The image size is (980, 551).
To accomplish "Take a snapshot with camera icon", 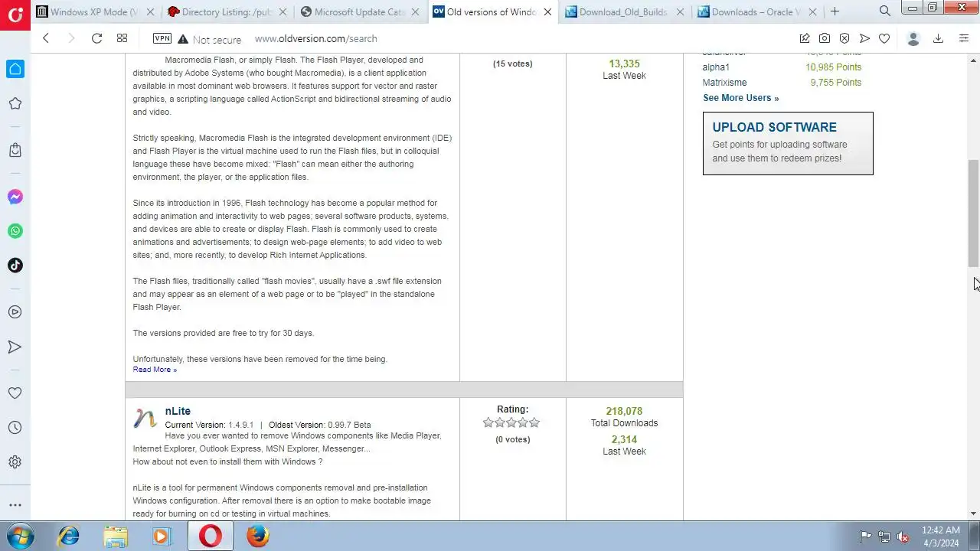I will [x=825, y=38].
